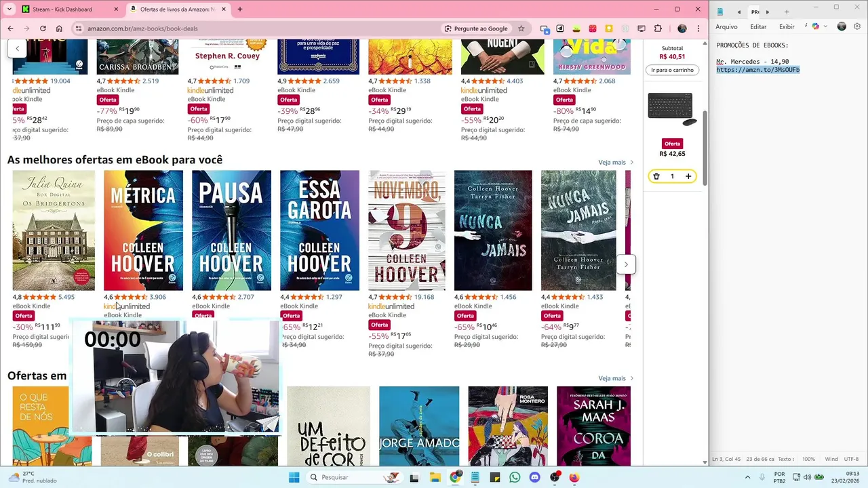
Task: Open the Arquivo menu in Notepad
Action: click(x=726, y=26)
